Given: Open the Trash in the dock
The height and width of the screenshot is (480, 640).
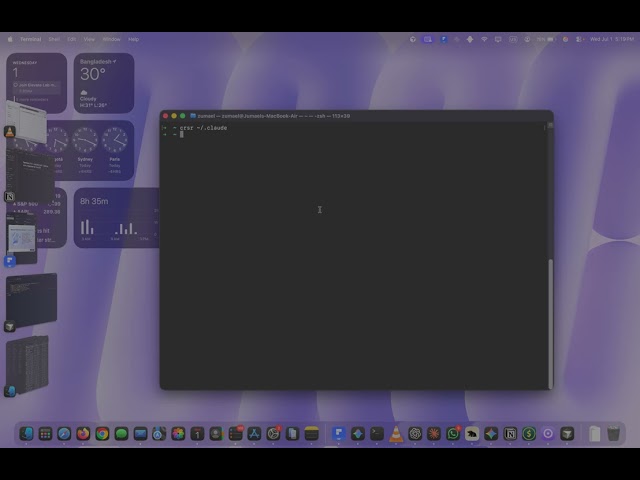Looking at the screenshot, I should [613, 433].
